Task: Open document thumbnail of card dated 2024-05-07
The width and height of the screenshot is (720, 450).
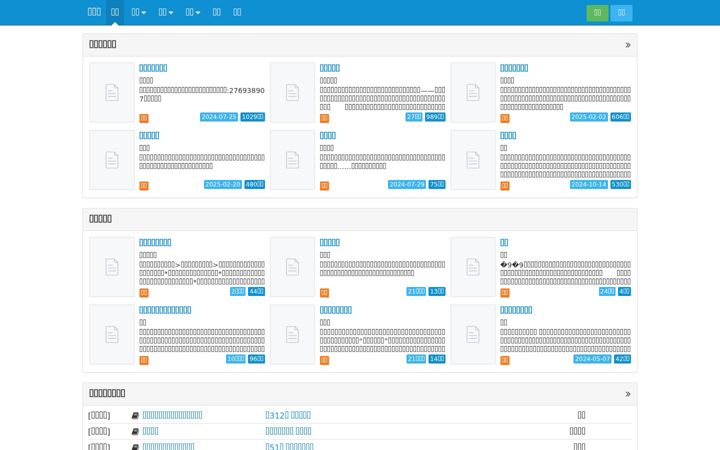Action: [472, 334]
